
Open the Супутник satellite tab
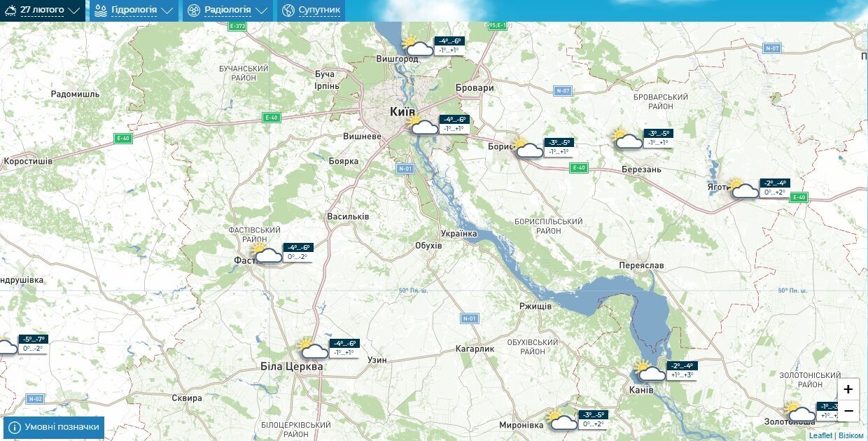pyautogui.click(x=311, y=10)
